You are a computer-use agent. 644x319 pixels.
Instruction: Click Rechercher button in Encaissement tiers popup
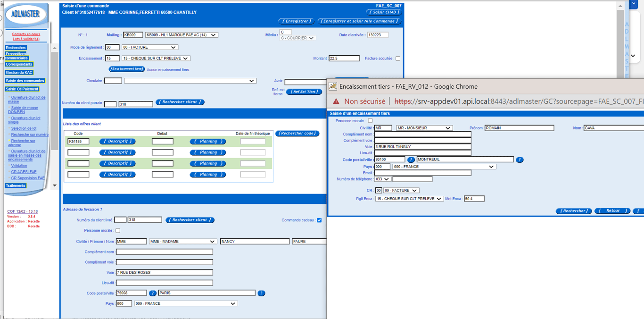(x=573, y=211)
